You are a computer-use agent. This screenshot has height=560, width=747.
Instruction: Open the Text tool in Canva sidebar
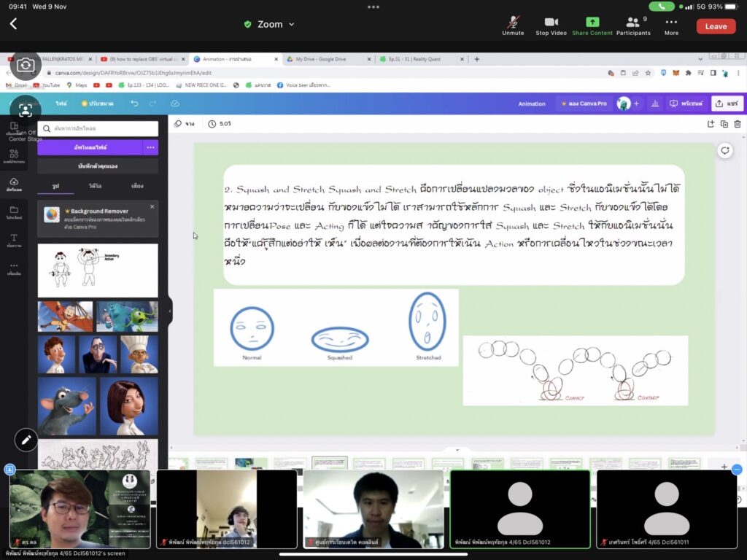pos(14,241)
